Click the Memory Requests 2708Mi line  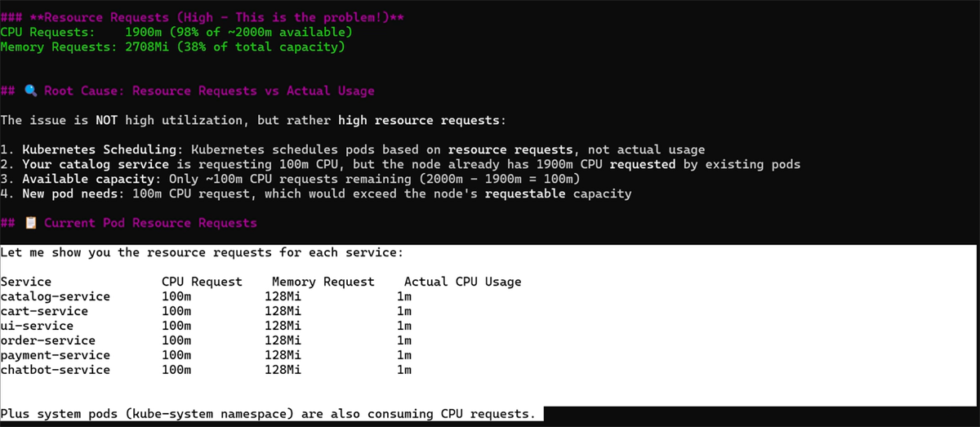172,47
